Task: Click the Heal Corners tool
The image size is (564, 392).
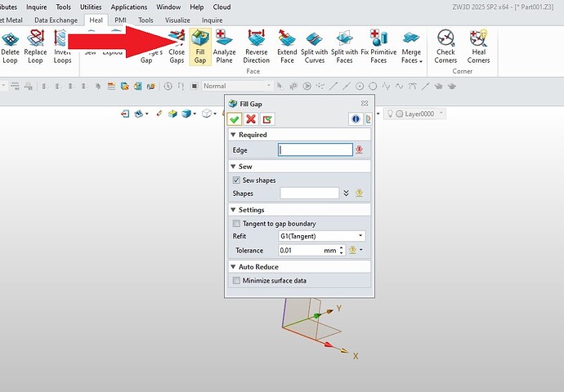Action: tap(478, 46)
